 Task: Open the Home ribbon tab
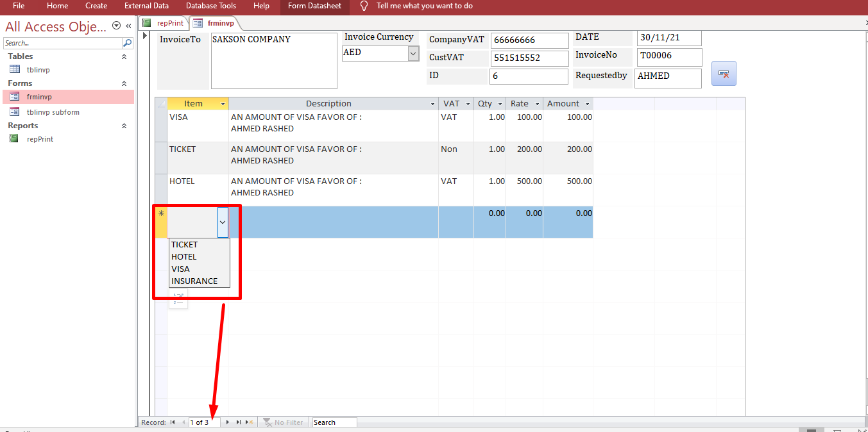coord(57,6)
